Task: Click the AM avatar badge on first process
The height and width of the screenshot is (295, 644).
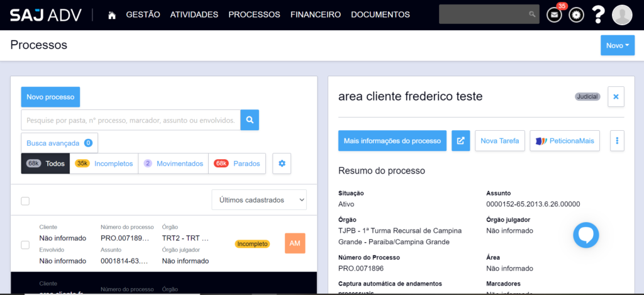Action: (x=295, y=243)
